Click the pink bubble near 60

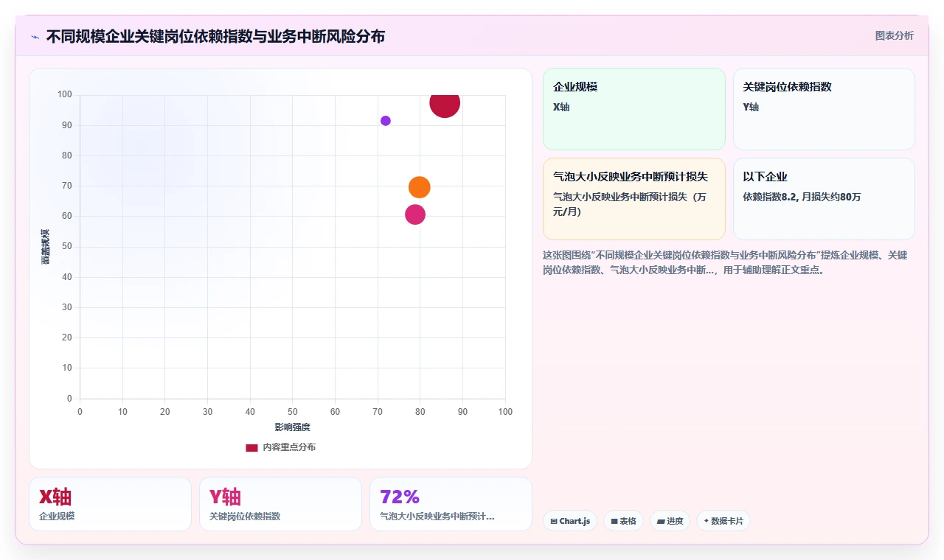click(415, 215)
